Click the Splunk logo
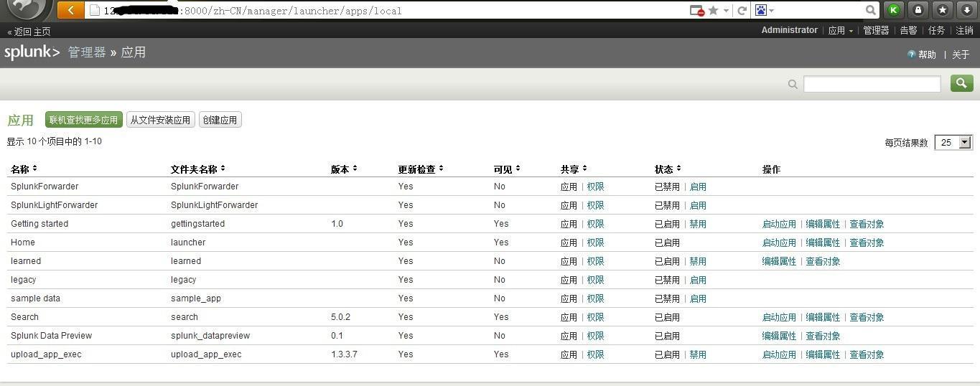 click(x=32, y=52)
